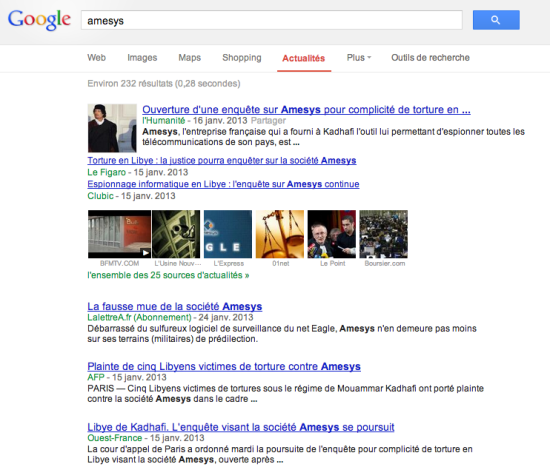Open L'Usine Nouvelle camera thumbnail
This screenshot has width=550, height=467.
coord(176,234)
